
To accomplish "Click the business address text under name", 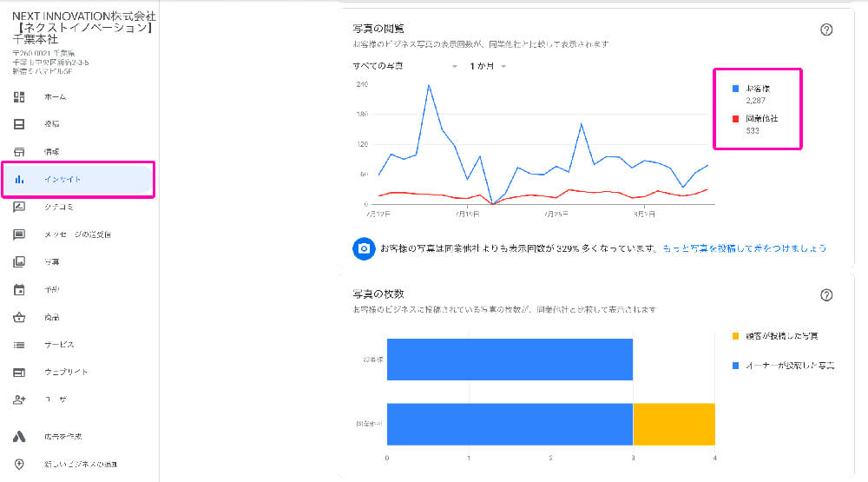I will (x=50, y=62).
